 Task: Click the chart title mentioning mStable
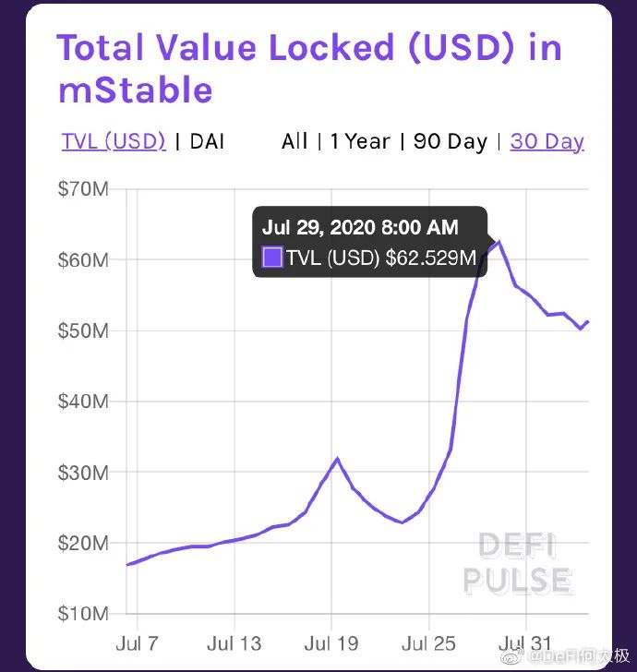[309, 69]
